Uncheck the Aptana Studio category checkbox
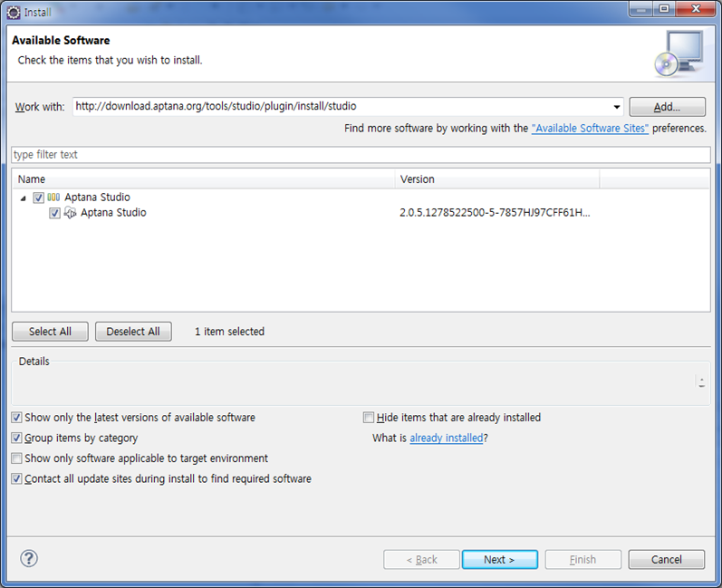Viewport: 722px width, 588px height. [x=39, y=198]
